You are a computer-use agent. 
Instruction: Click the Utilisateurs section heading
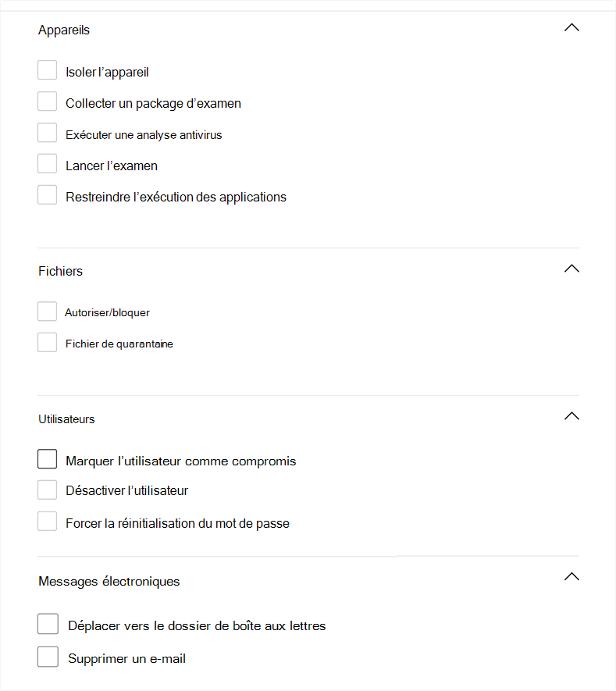pyautogui.click(x=66, y=419)
